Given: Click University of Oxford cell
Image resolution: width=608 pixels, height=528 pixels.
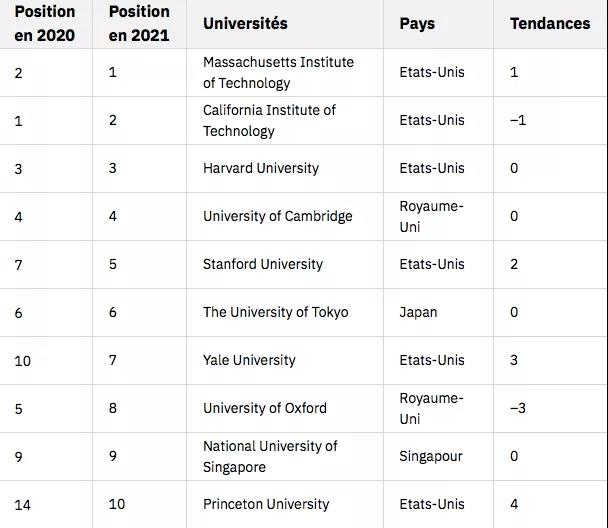Looking at the screenshot, I should click(264, 408).
